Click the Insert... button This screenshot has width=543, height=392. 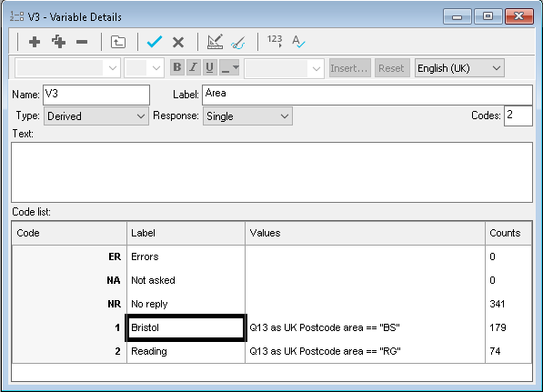[x=350, y=68]
